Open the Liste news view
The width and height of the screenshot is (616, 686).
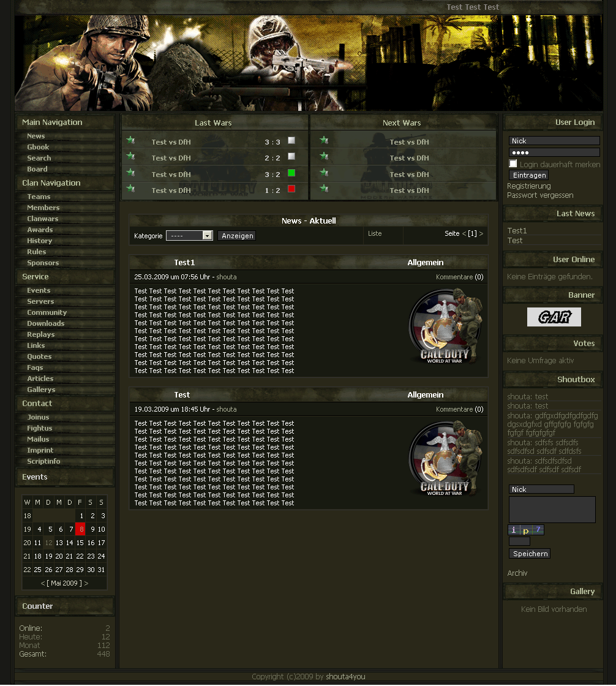pyautogui.click(x=375, y=233)
